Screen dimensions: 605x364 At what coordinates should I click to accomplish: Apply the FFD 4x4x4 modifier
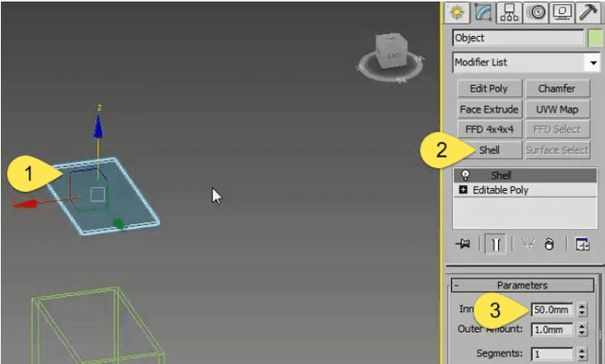tap(490, 130)
